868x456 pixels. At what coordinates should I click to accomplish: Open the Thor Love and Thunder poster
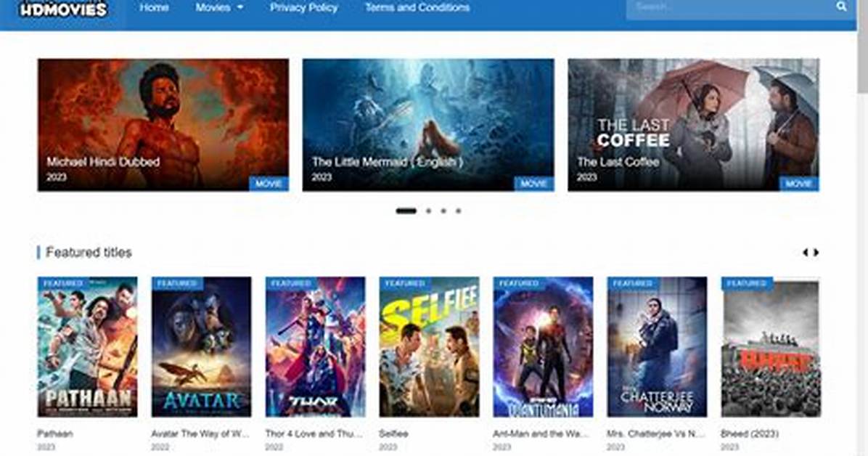pyautogui.click(x=316, y=347)
